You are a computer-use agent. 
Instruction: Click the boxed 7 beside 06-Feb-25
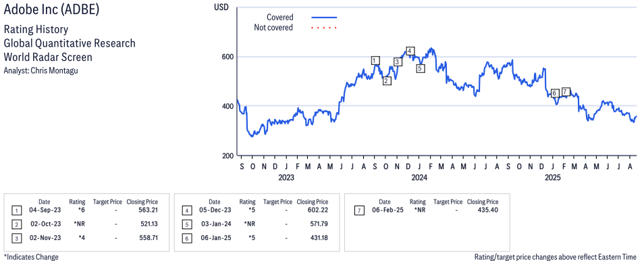click(359, 211)
